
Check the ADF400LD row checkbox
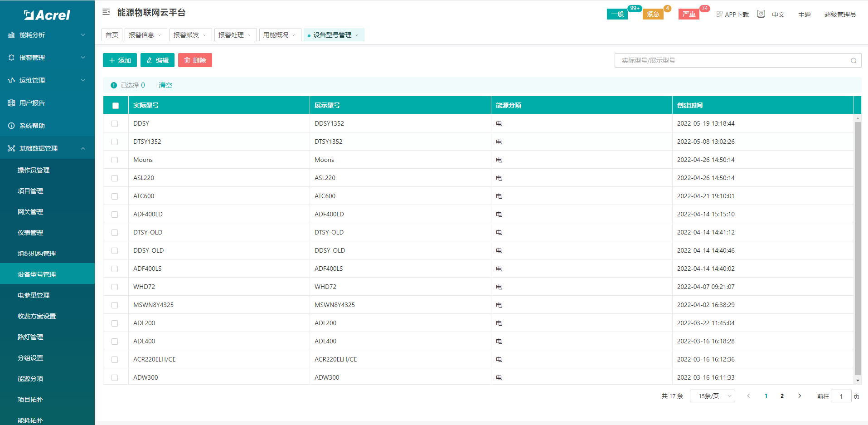(x=115, y=215)
